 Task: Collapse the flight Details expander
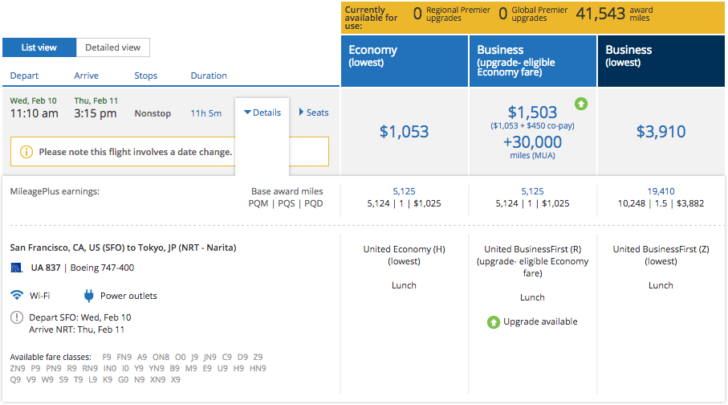pyautogui.click(x=262, y=112)
